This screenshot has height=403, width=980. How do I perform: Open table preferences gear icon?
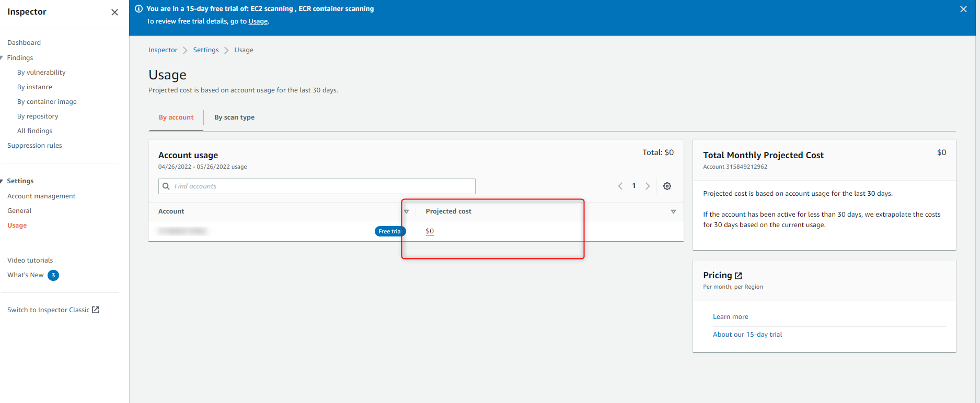tap(667, 186)
